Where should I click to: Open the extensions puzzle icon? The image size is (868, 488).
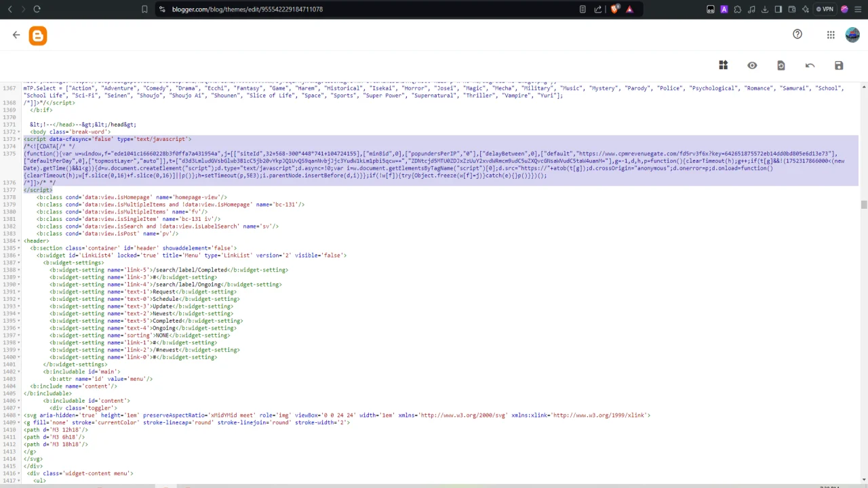coord(738,9)
